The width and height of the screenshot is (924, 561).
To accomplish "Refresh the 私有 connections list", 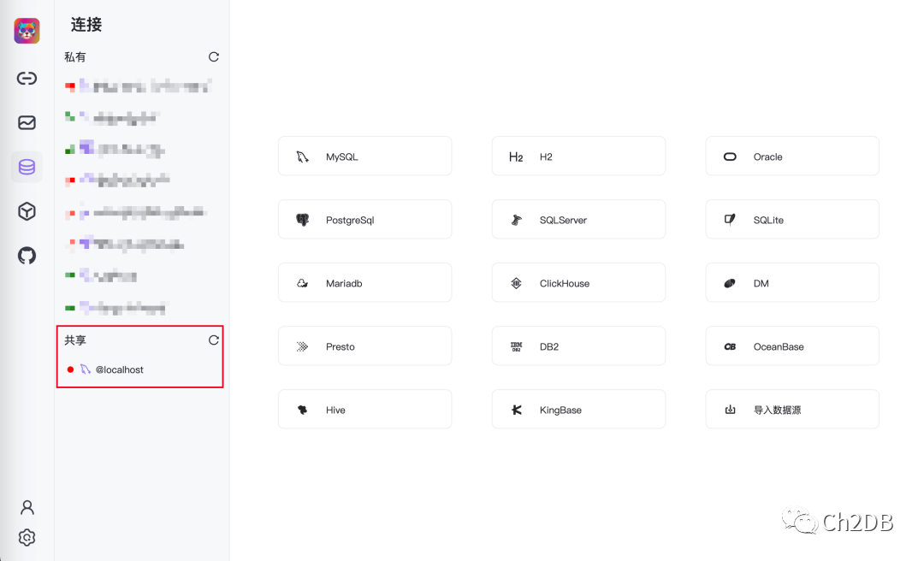I will [x=214, y=57].
